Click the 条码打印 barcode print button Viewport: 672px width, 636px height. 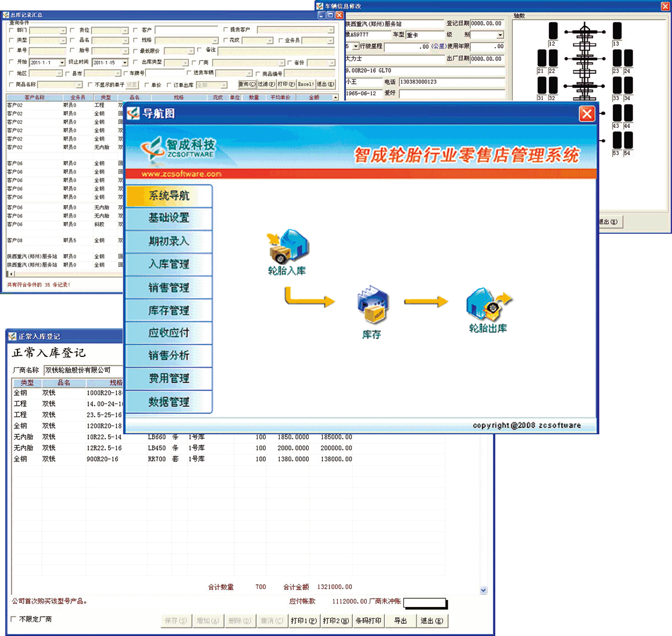click(x=369, y=620)
